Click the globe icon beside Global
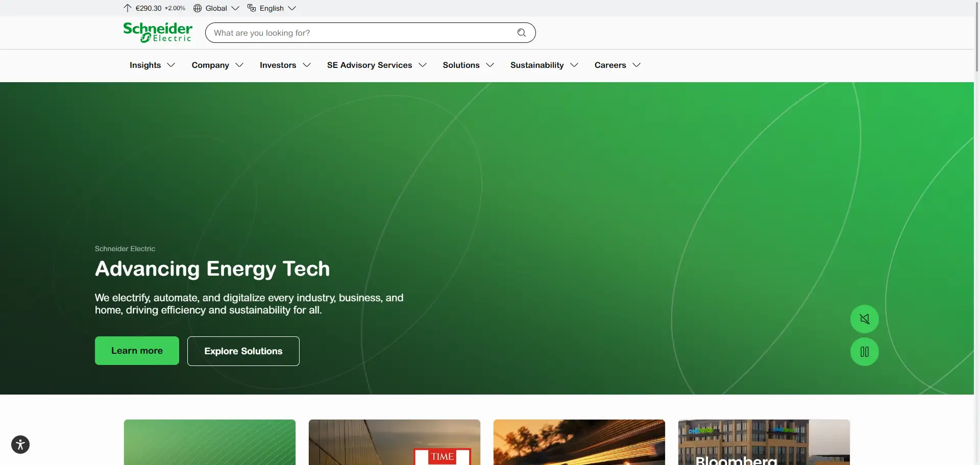This screenshot has height=465, width=980. point(198,8)
